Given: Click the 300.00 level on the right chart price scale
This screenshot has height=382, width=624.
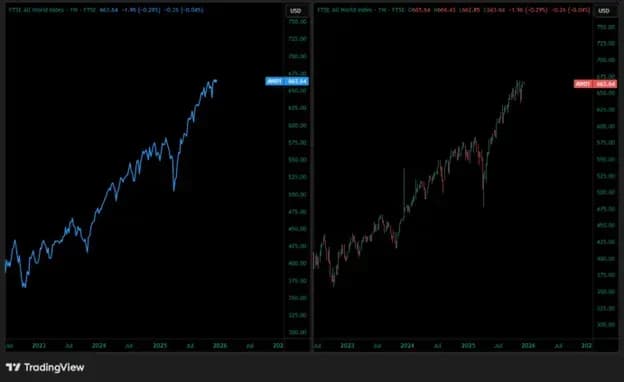Looking at the screenshot, I should coord(606,325).
